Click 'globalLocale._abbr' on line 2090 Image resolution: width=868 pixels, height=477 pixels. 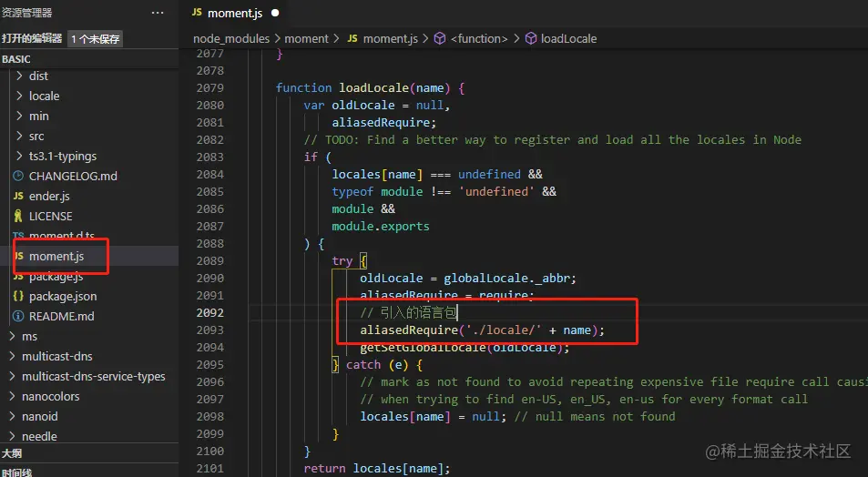coord(506,279)
